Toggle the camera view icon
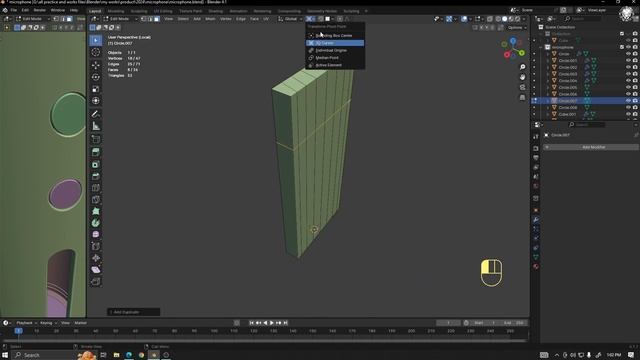 pos(522,87)
